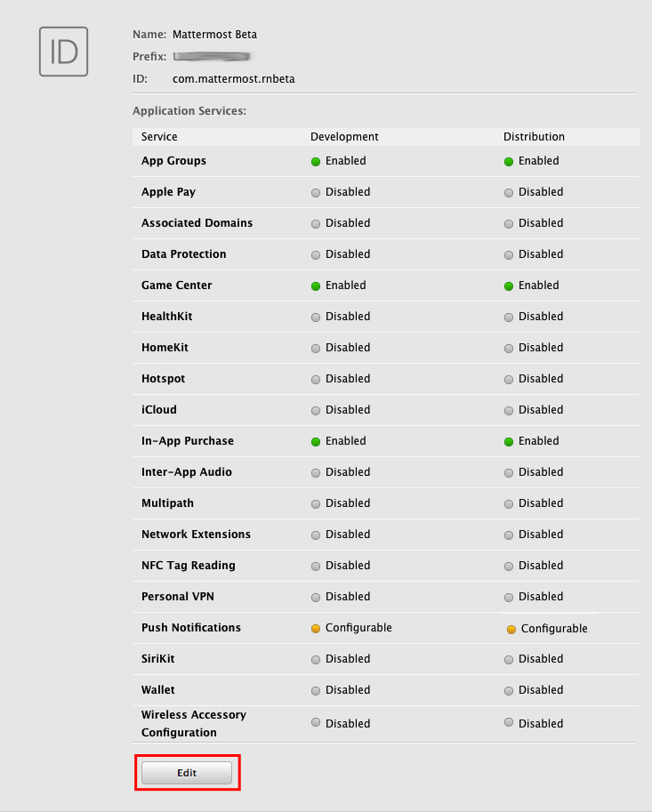Click the Development column header
Image resolution: width=652 pixels, height=812 pixels.
(344, 137)
